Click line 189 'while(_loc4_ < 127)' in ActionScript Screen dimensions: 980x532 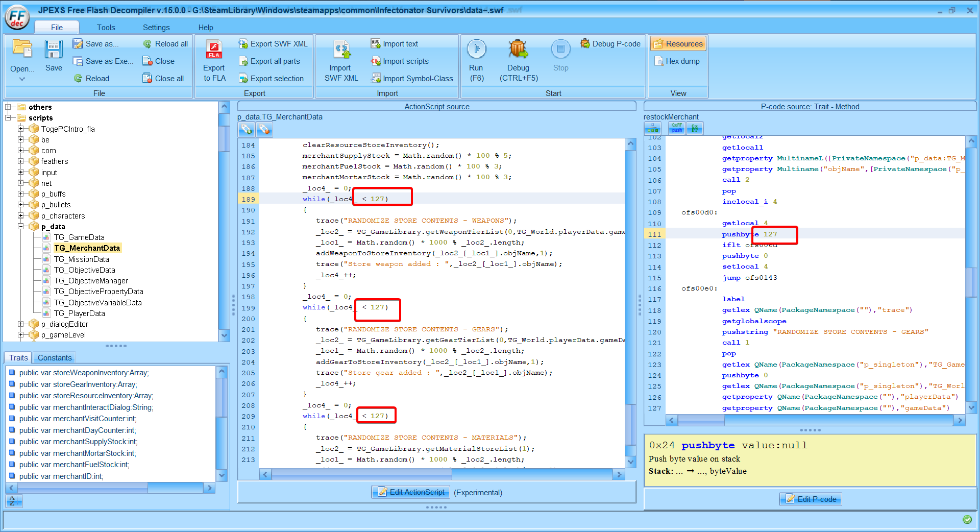(x=346, y=199)
